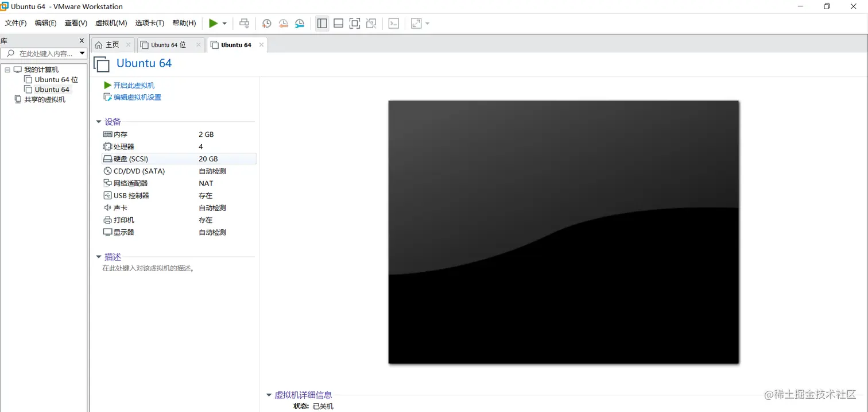Close the Ubuntu 64 位 tab
The height and width of the screenshot is (412, 868).
(x=199, y=45)
